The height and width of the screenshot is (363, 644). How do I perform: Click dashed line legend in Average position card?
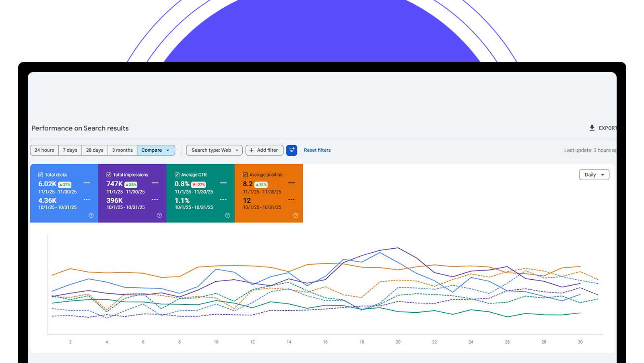tap(291, 200)
